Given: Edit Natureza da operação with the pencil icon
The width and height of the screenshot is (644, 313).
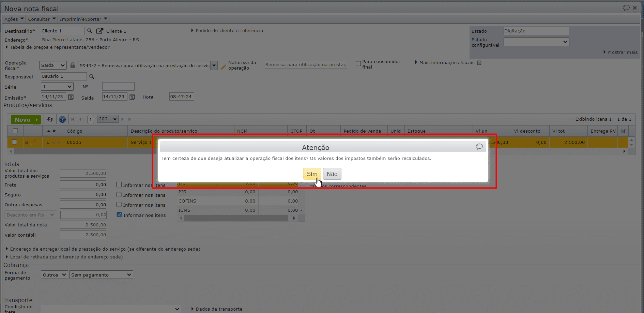Looking at the screenshot, I should tap(223, 67).
